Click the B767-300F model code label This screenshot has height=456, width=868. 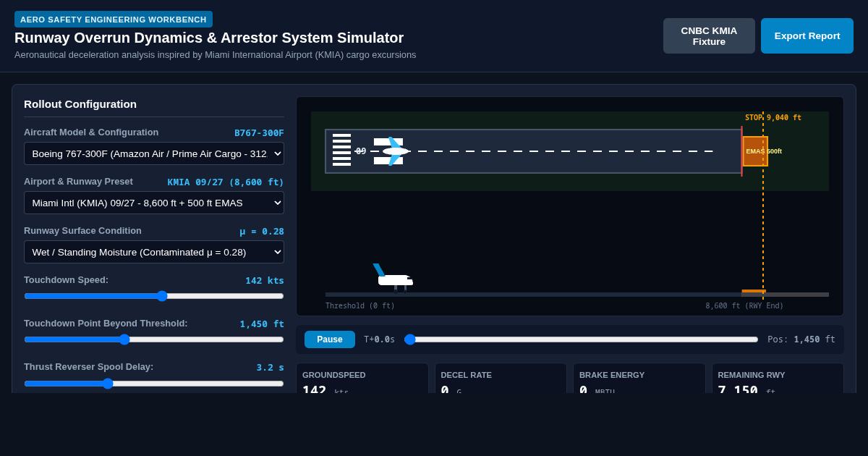pyautogui.click(x=259, y=132)
